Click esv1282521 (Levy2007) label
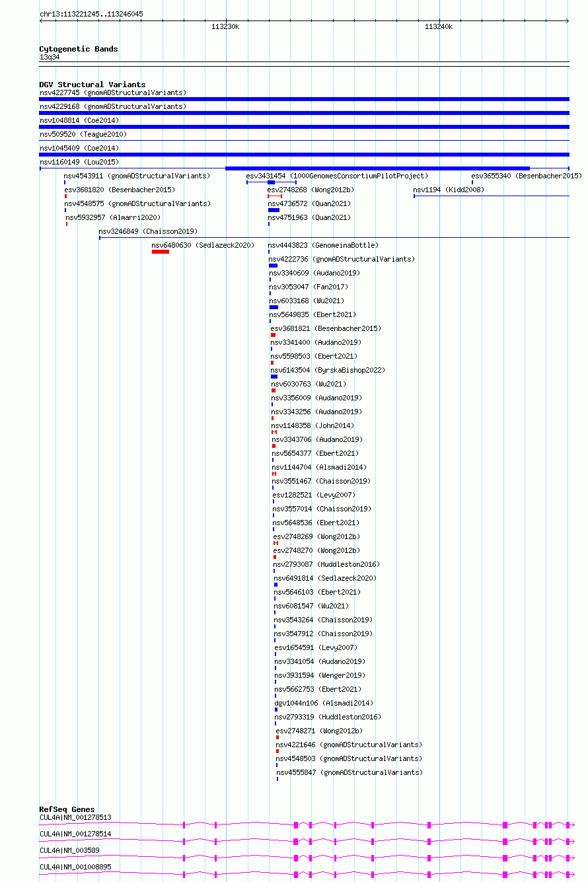 pos(314,495)
